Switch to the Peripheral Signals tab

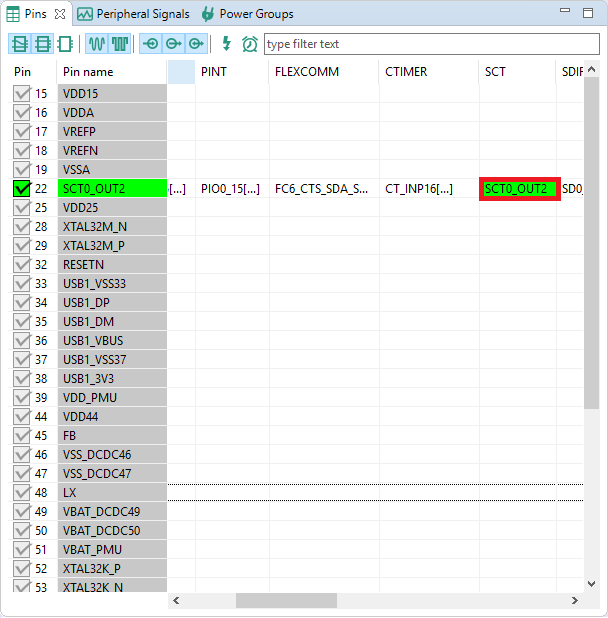[134, 14]
